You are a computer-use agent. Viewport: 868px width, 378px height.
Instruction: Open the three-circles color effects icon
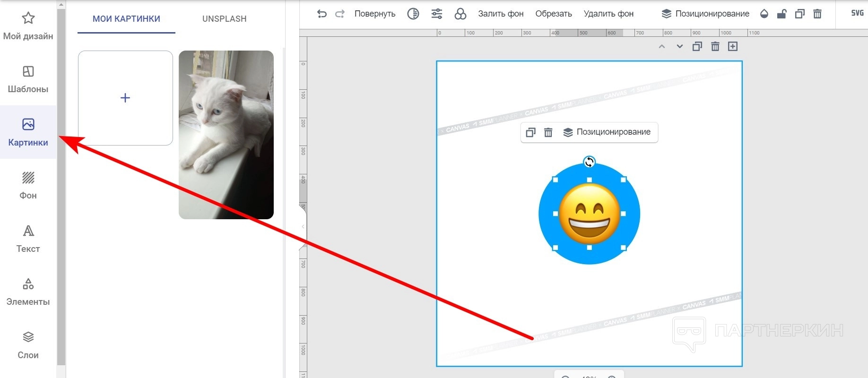460,14
